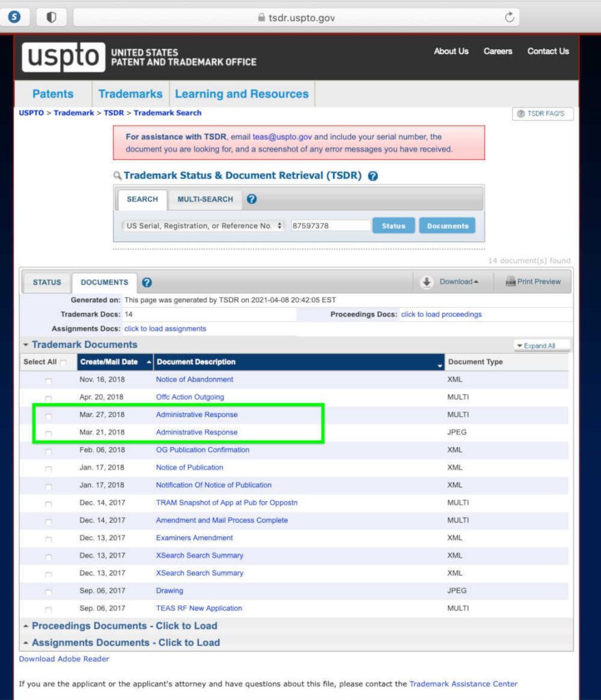Click the TSDR breadcrumb link

114,113
